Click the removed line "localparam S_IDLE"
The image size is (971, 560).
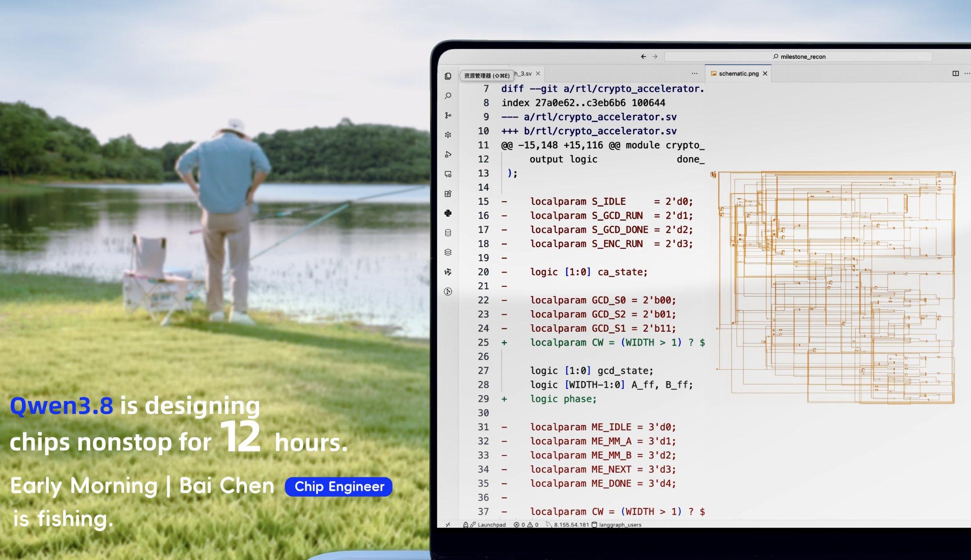coord(611,202)
